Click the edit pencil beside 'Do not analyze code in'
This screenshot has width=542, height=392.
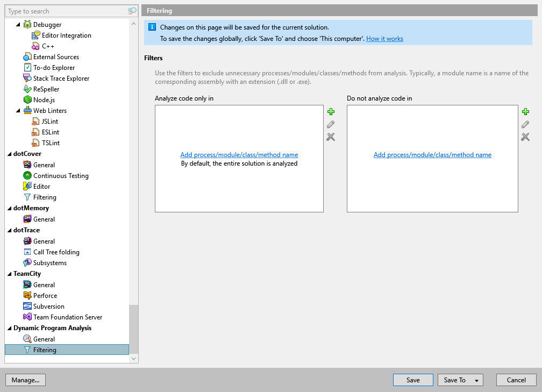pos(525,124)
